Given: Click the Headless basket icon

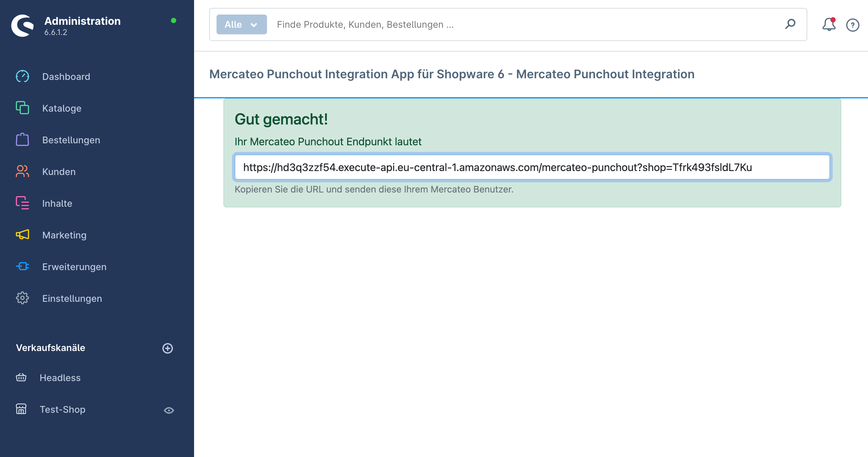Looking at the screenshot, I should coord(21,377).
